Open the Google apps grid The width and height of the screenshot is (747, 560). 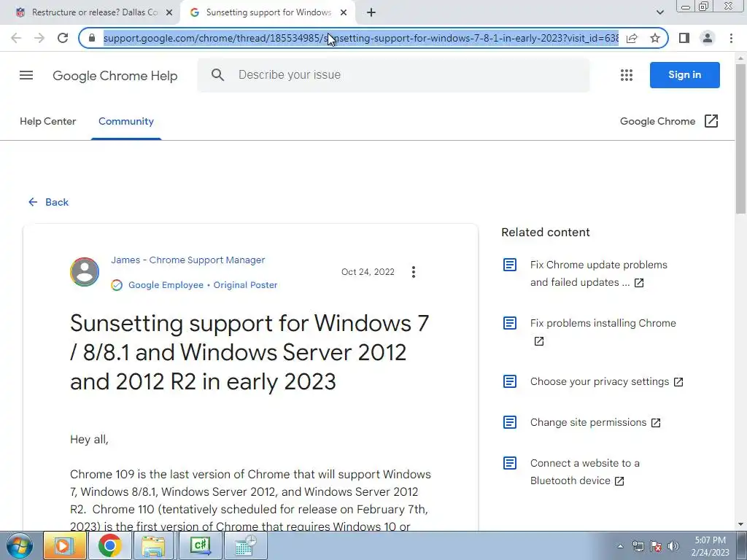[627, 75]
